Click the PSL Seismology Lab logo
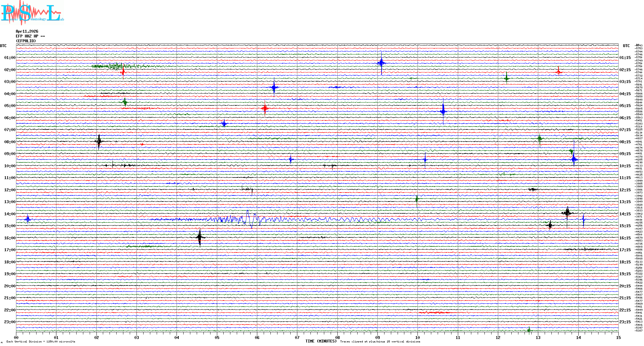This screenshot has height=346, width=644. (32, 13)
